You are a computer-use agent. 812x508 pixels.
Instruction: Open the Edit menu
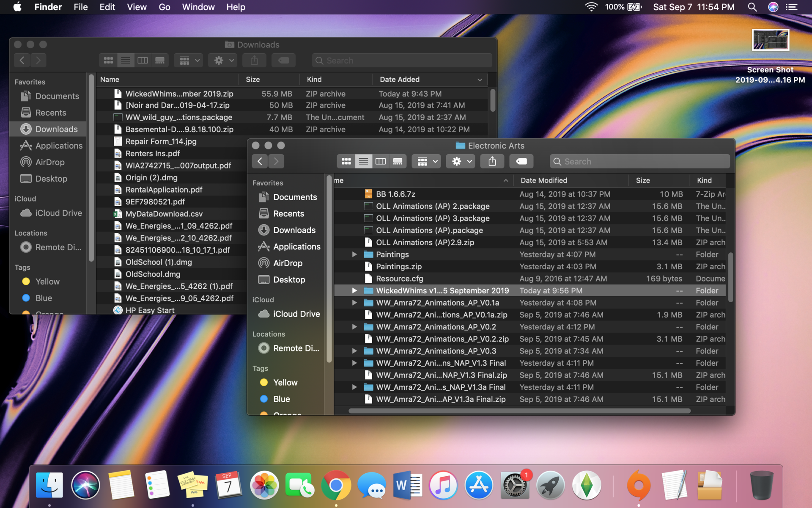(x=107, y=7)
